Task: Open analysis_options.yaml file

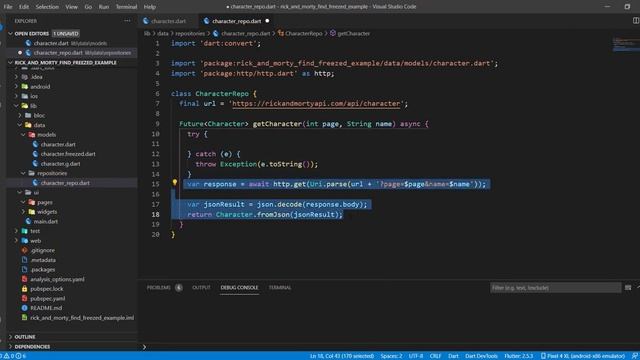Action: point(57,279)
